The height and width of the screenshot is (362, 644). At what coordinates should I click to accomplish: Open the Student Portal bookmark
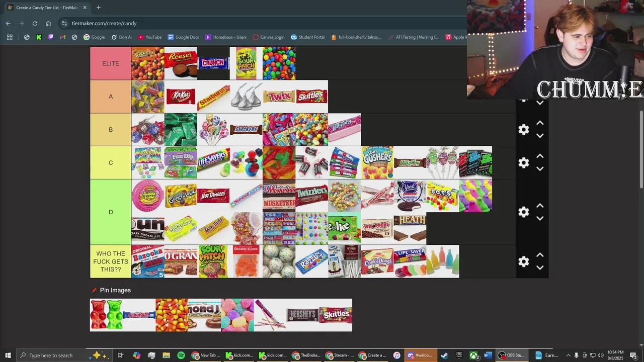[x=307, y=37]
